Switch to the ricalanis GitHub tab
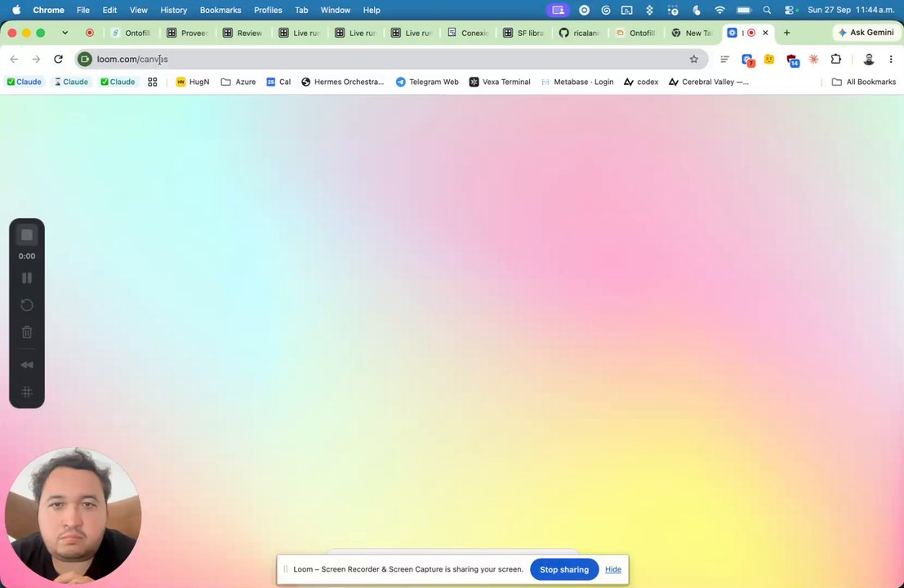This screenshot has width=904, height=588. point(580,33)
